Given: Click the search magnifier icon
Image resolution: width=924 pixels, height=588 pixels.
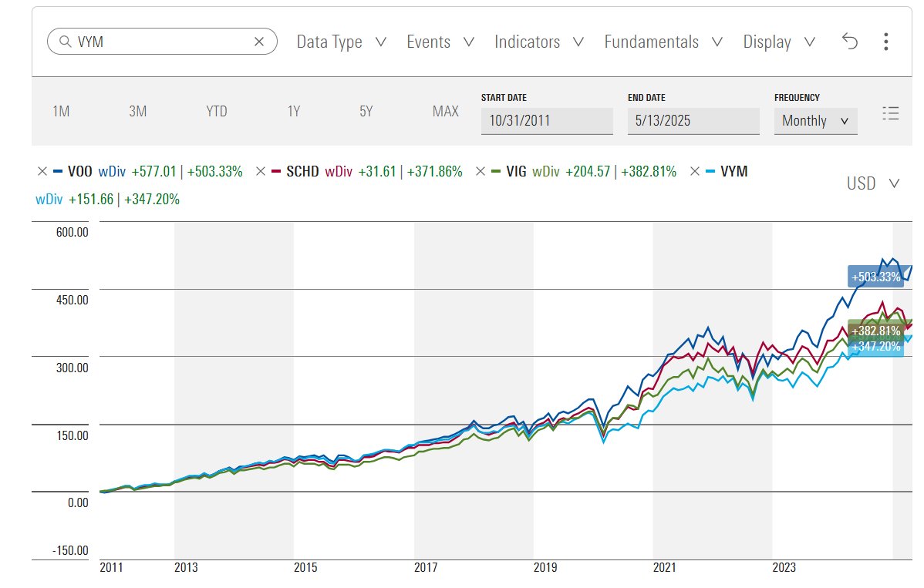Looking at the screenshot, I should [x=65, y=42].
